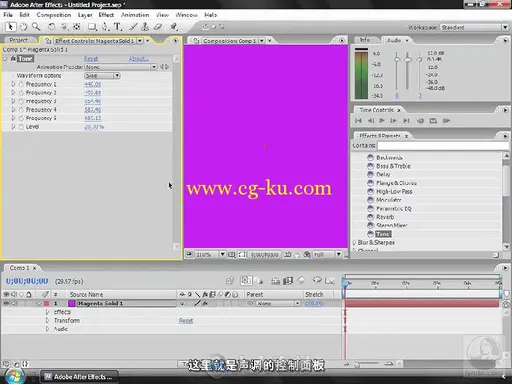
Task: Select the Eraser tool
Action: coord(158,27)
